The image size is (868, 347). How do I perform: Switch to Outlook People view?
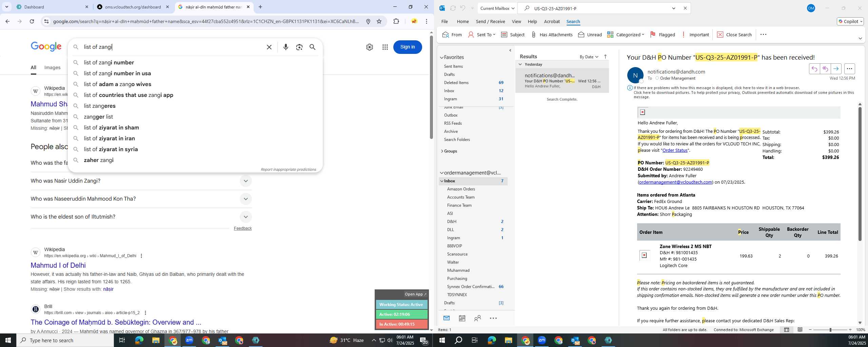[x=477, y=318]
